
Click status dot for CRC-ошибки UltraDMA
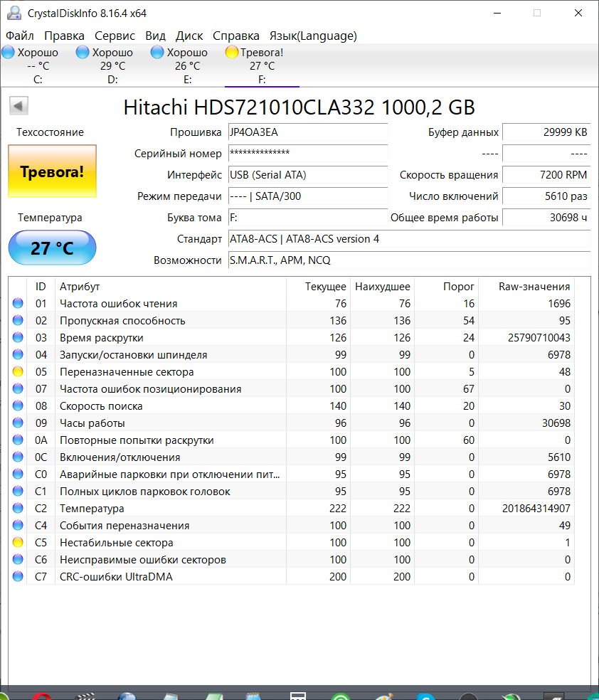point(18,576)
